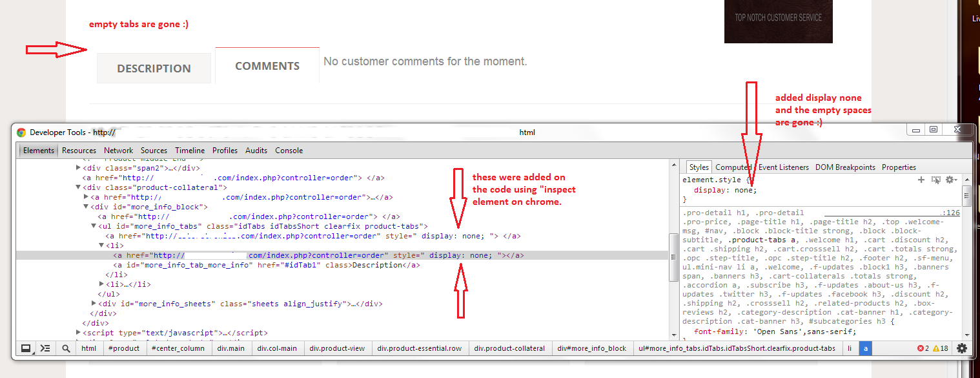The height and width of the screenshot is (378, 980).
Task: Select the ul#more_info_tabs breadcrumb
Action: pos(737,348)
